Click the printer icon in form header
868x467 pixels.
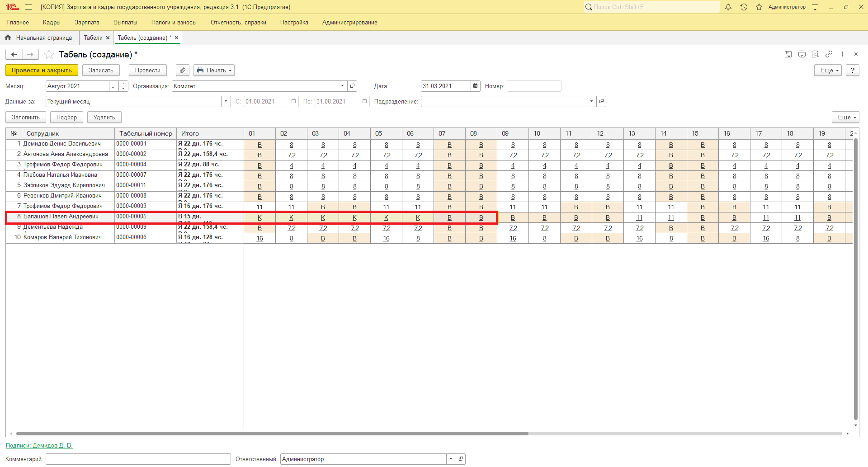pyautogui.click(x=802, y=54)
